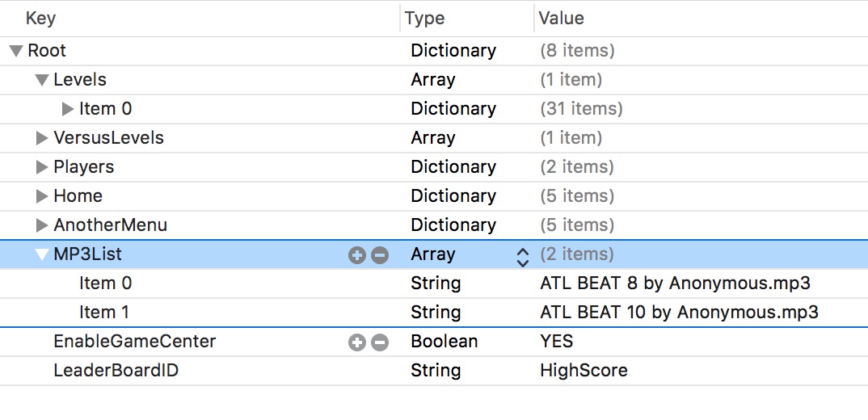Screen dimensions: 868x420
Task: Select the ATL BEAT 8 mp3 value
Action: tap(674, 283)
